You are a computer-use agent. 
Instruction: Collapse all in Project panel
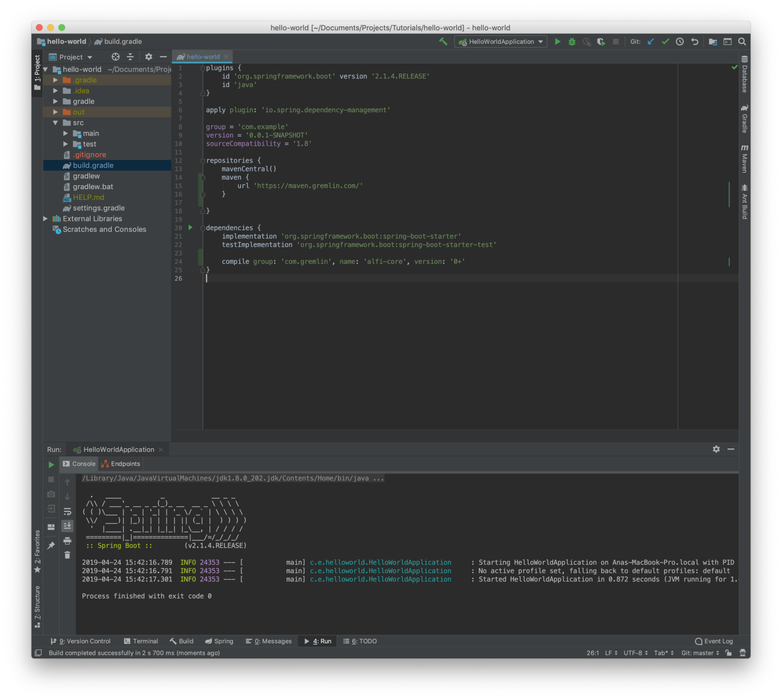[x=130, y=57]
